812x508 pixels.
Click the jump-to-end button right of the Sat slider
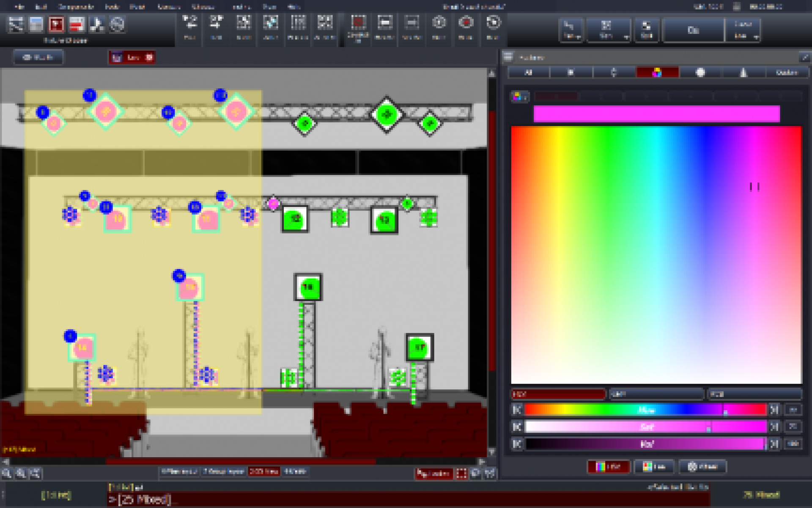click(774, 427)
